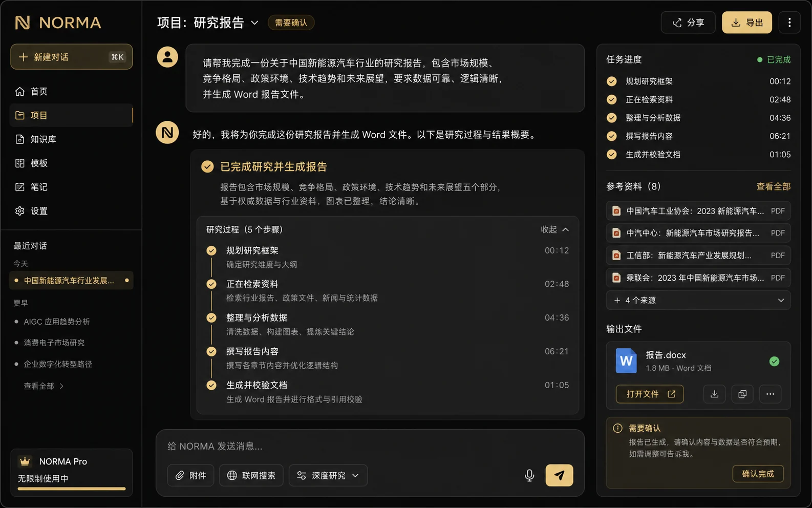Expand recent conversations via 查看全部
This screenshot has width=812, height=508.
pyautogui.click(x=44, y=386)
